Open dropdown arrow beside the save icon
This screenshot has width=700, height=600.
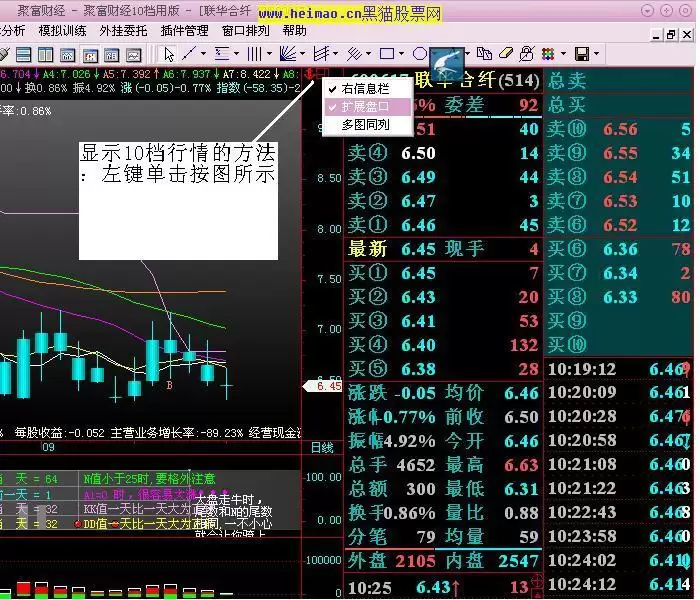[x=597, y=53]
